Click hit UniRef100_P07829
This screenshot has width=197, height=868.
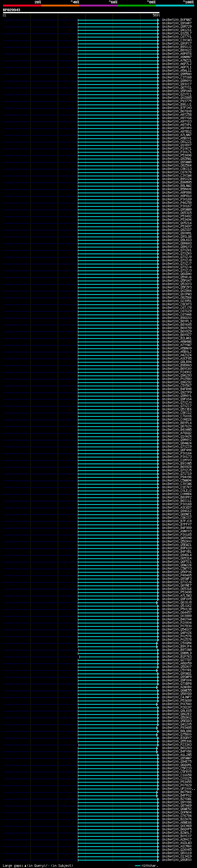(176, 785)
